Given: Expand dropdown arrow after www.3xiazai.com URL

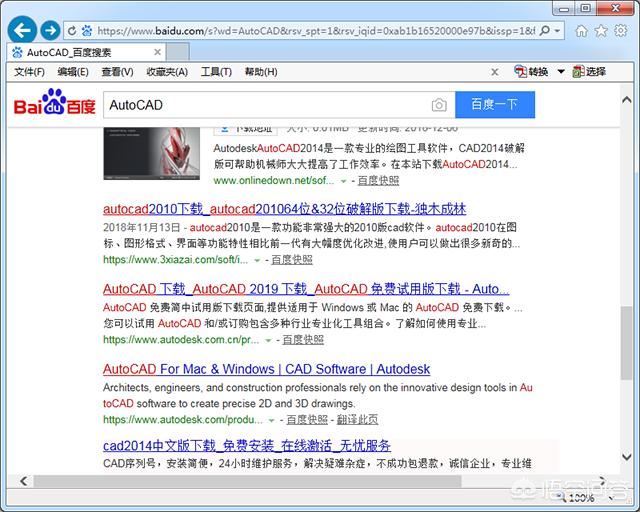Looking at the screenshot, I should click(257, 260).
